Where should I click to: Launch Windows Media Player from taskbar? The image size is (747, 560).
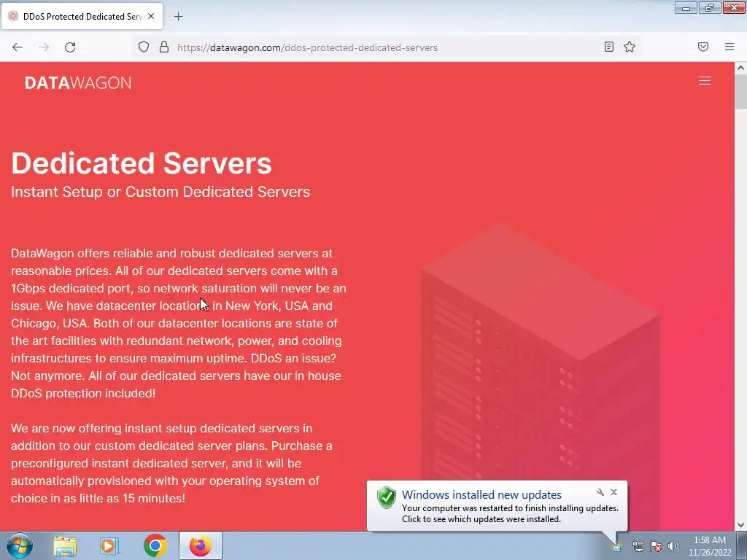[x=109, y=545]
